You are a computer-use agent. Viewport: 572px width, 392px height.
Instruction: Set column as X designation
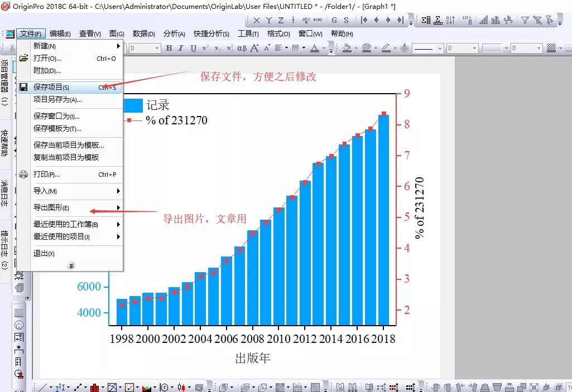pos(257,21)
